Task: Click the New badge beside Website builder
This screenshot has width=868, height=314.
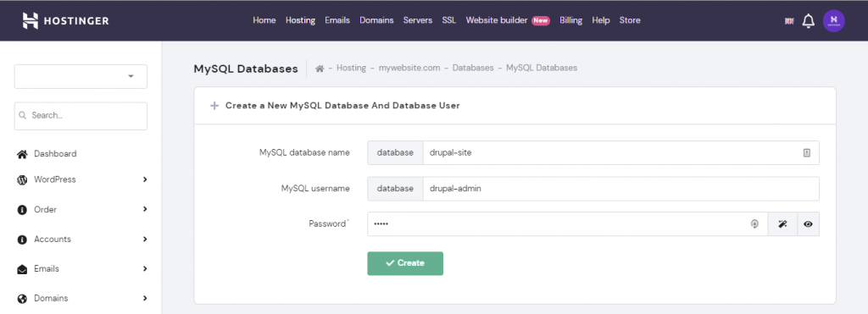Action: coord(540,20)
